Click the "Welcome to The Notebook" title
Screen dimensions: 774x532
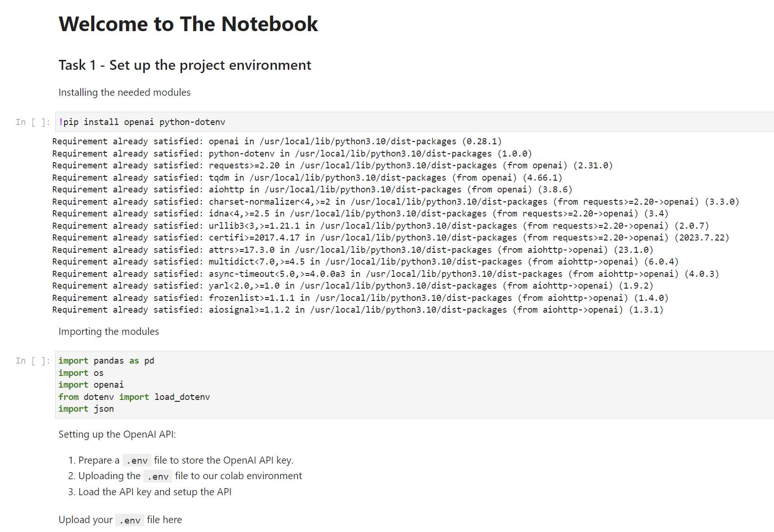(188, 24)
